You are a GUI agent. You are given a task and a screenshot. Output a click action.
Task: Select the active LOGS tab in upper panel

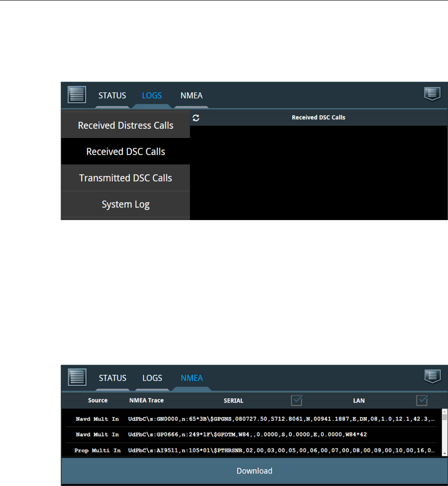(152, 95)
